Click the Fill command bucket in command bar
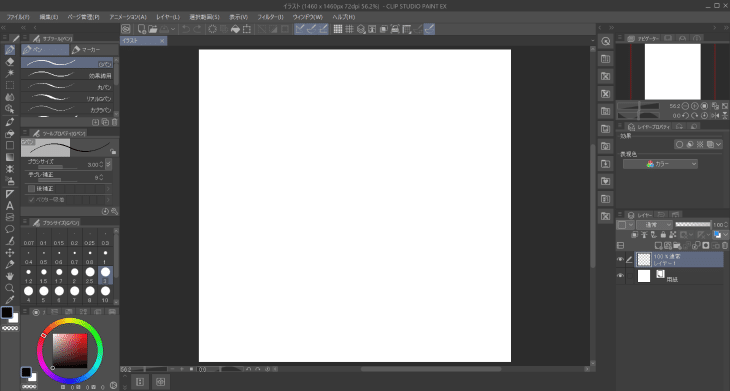The width and height of the screenshot is (730, 391). click(x=236, y=29)
